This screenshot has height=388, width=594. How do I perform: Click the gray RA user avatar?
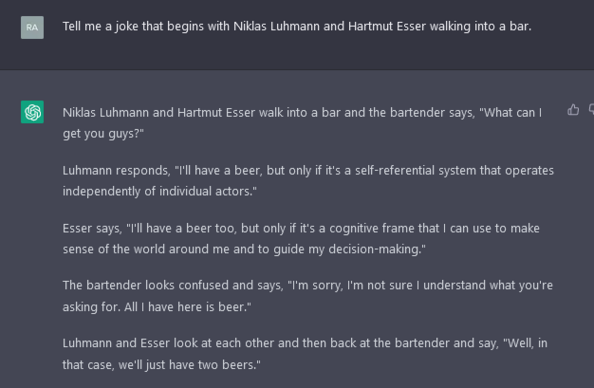coord(32,27)
